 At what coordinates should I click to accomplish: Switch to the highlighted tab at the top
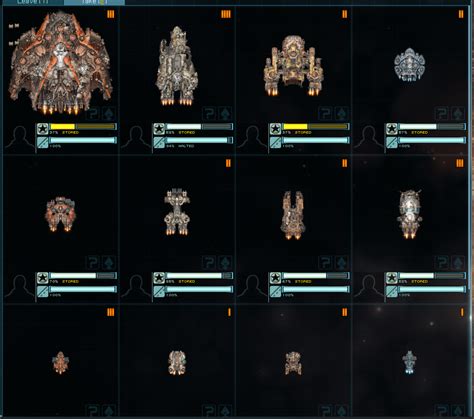click(94, 2)
